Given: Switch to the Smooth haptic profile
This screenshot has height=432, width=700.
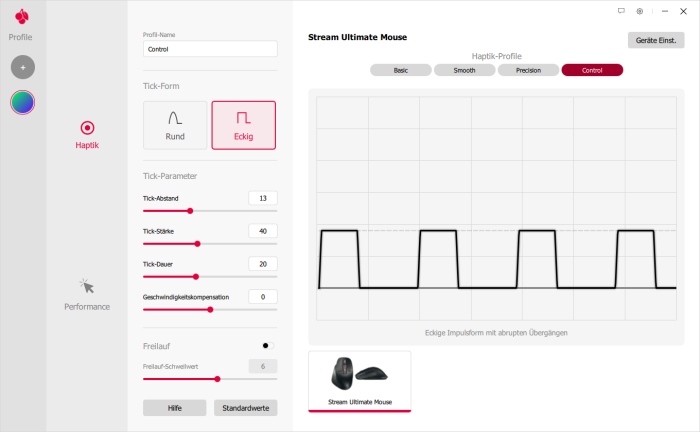Looking at the screenshot, I should tap(464, 70).
